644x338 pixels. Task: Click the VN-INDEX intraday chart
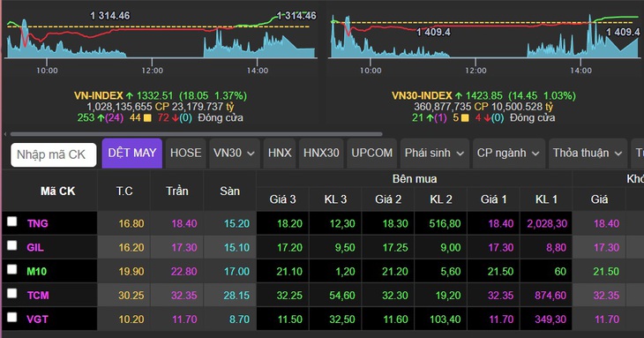161,37
